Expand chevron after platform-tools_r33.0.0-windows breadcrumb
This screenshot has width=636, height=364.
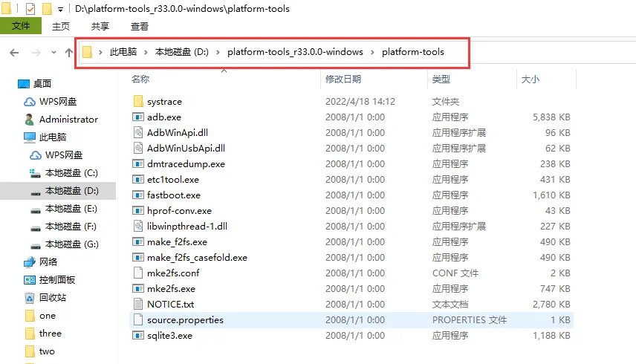pos(372,52)
